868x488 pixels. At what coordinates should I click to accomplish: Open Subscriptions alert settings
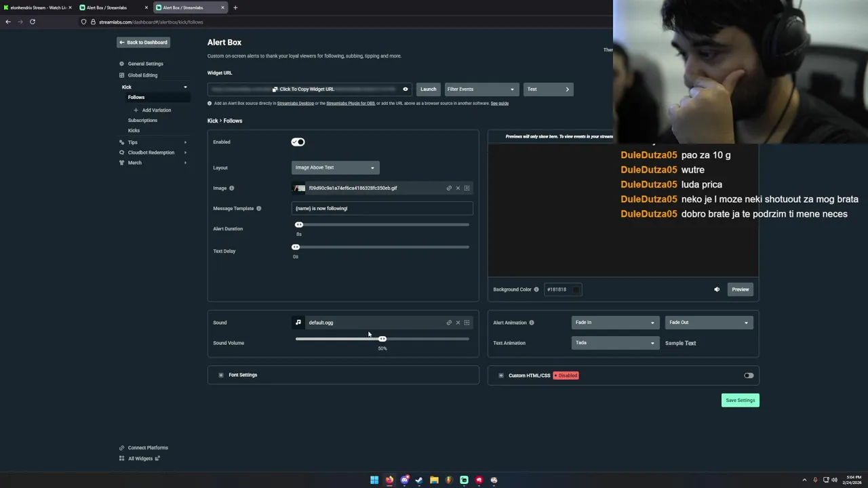(x=142, y=120)
